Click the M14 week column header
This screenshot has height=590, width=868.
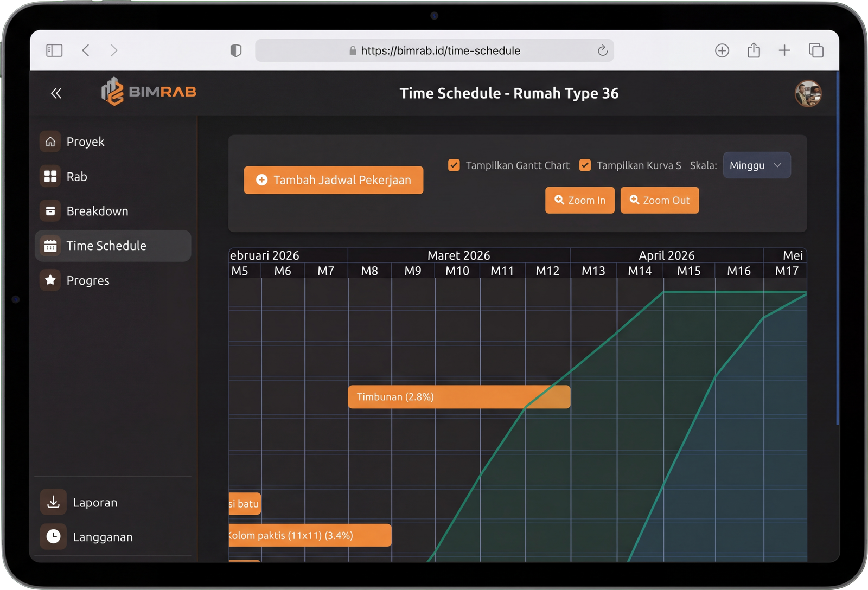tap(640, 271)
